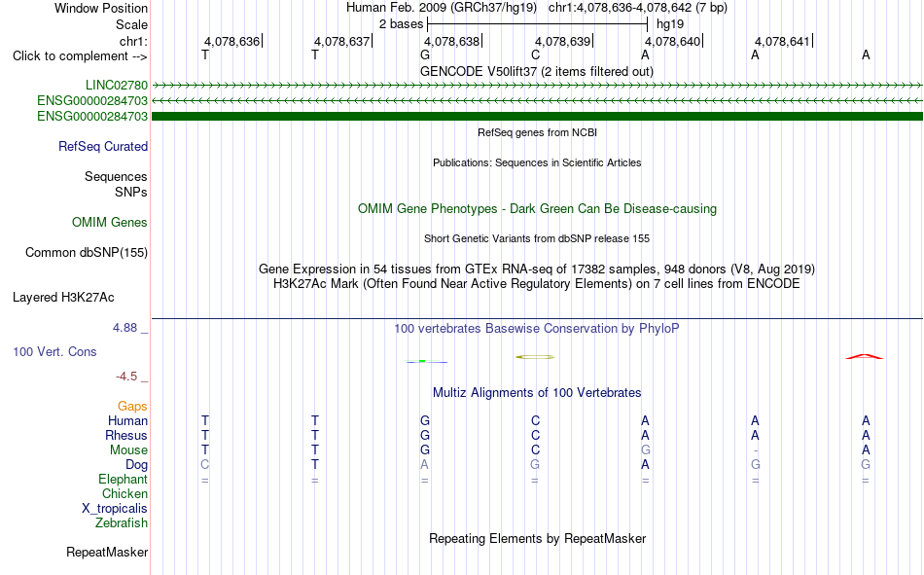Click 'Repeating Elements by RepeatMasker' title

(x=538, y=538)
